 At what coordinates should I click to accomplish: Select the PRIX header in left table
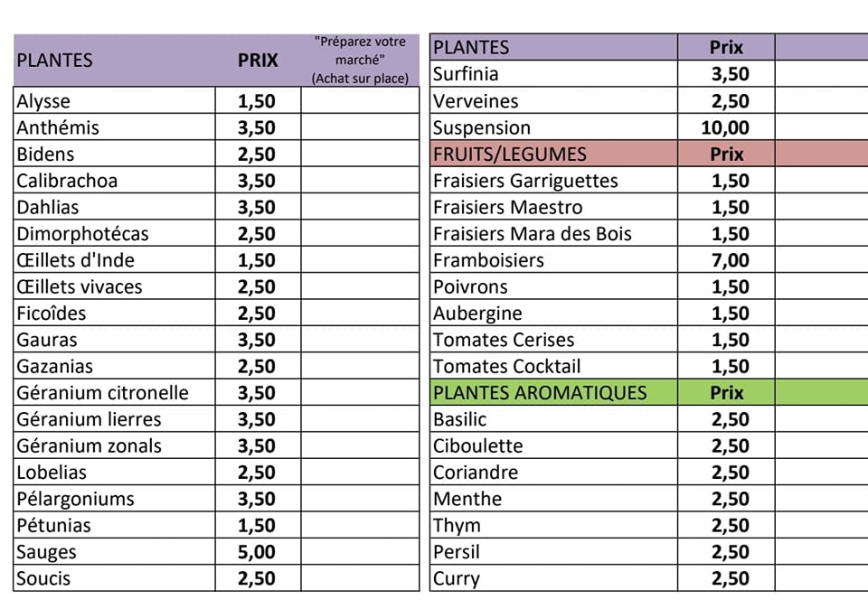coord(258,61)
